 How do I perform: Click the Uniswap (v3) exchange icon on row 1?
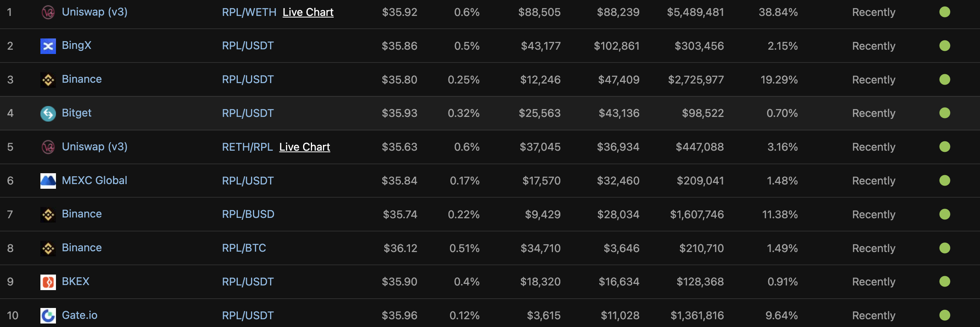(x=48, y=12)
